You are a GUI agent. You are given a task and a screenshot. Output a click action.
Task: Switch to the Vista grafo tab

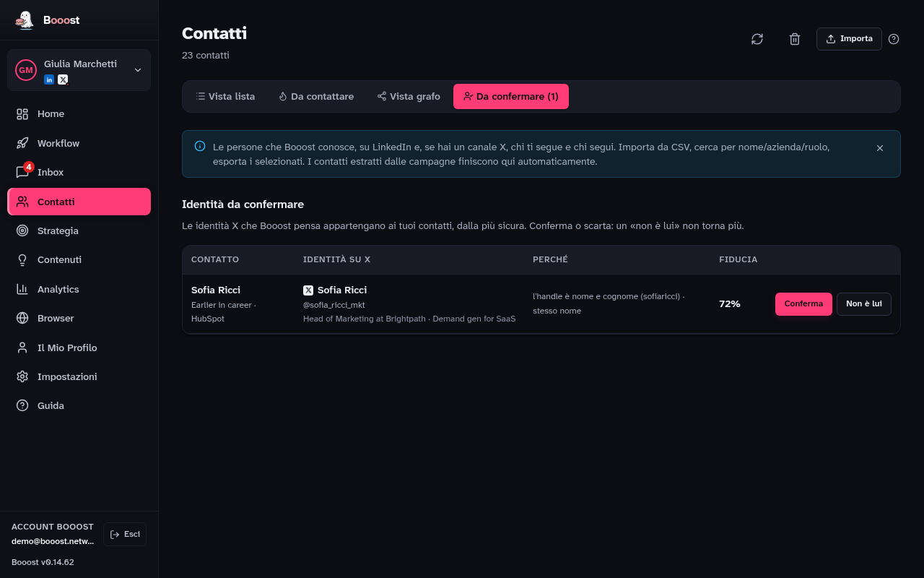point(409,97)
